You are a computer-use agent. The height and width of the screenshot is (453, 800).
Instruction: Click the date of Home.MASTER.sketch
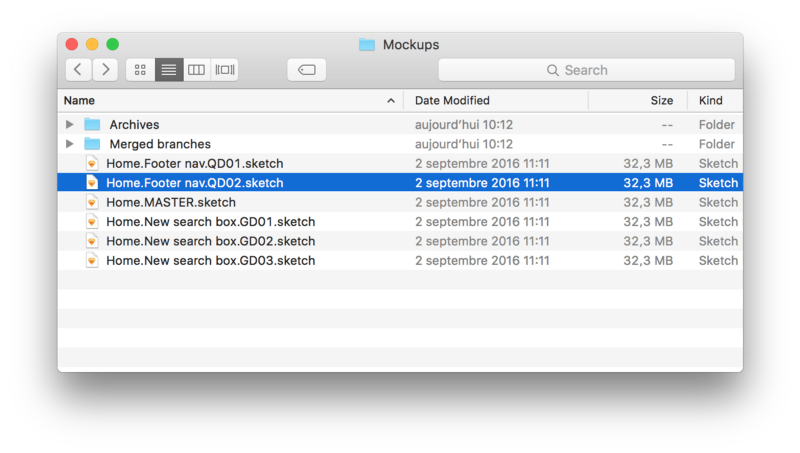[482, 202]
